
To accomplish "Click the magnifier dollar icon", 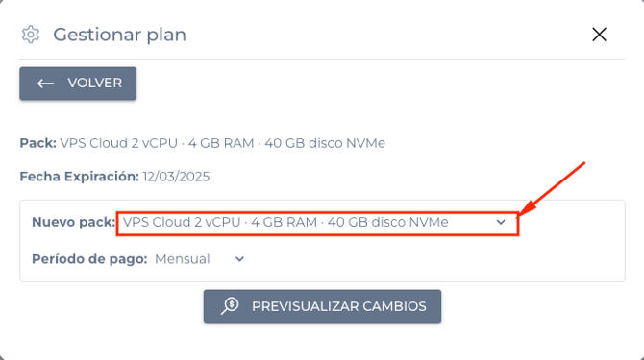I will coord(230,306).
